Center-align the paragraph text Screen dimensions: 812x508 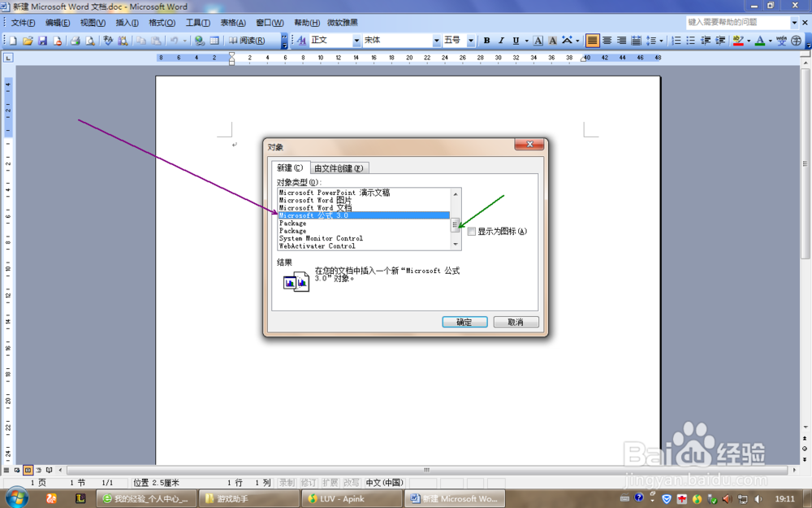point(607,41)
